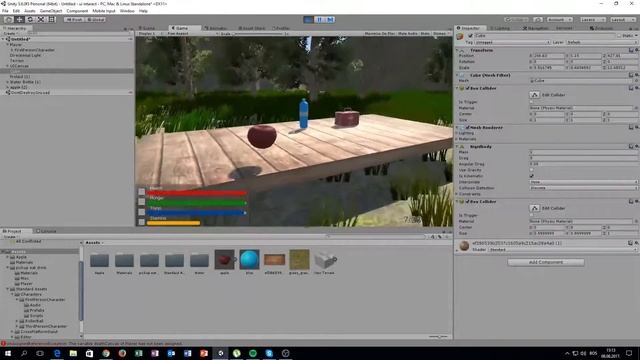Switch to the Navigation tab

tap(536, 28)
